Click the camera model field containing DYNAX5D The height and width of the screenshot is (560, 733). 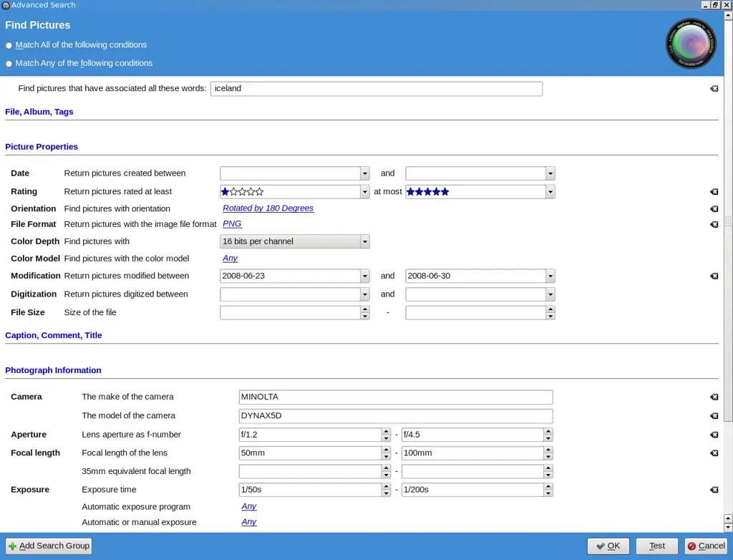coord(395,416)
